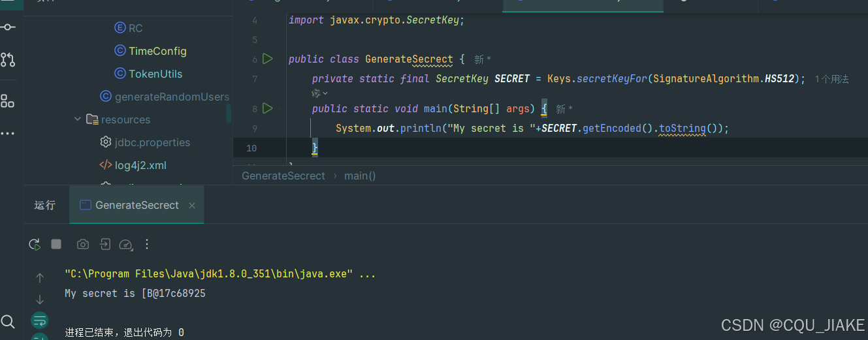The height and width of the screenshot is (340, 868).
Task: Run class from gutter arrow on line 6
Action: [267, 59]
